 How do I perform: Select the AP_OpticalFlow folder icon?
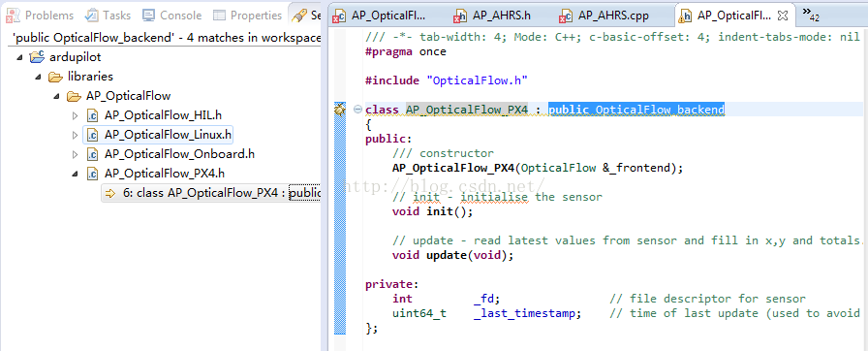74,96
